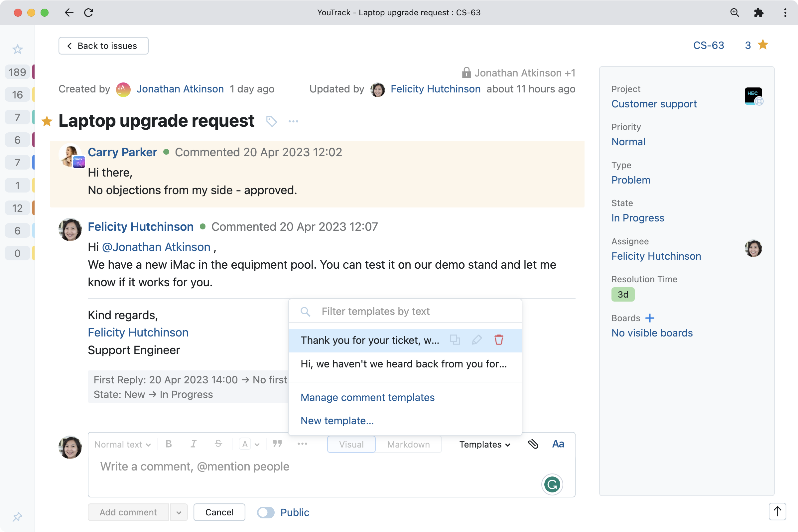This screenshot has width=798, height=532.
Task: Add a tag using the tag icon
Action: pyautogui.click(x=271, y=121)
